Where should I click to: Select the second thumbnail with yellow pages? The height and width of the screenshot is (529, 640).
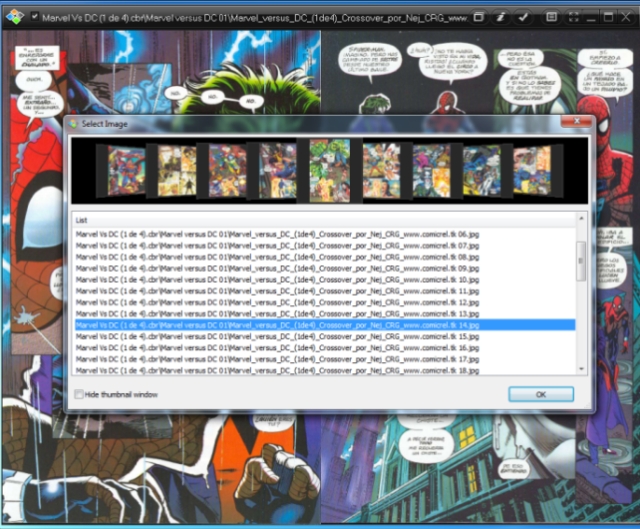[x=177, y=171]
